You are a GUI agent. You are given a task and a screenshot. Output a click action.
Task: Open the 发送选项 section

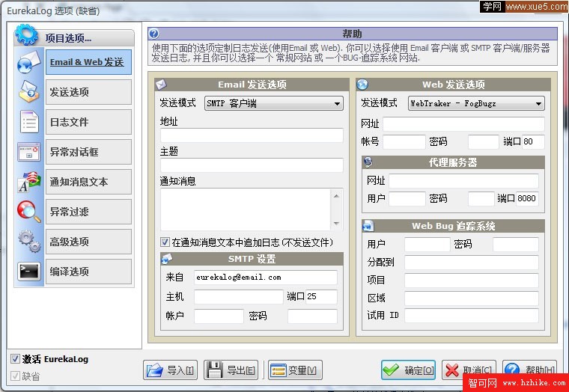[x=88, y=92]
